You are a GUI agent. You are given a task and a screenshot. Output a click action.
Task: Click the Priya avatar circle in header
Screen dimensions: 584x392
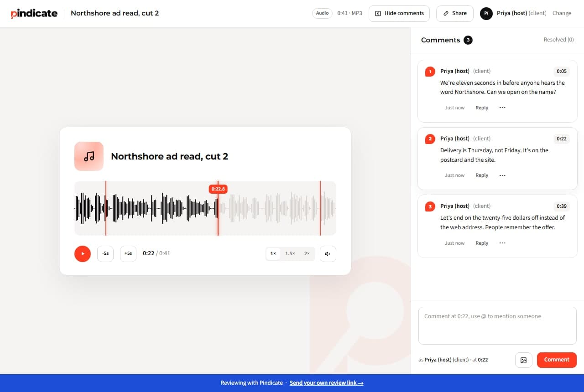click(x=486, y=13)
